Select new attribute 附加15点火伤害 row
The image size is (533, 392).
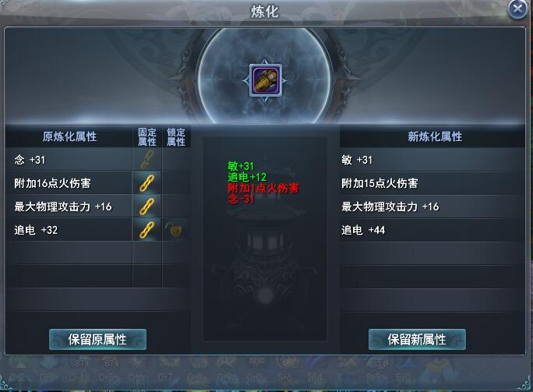click(432, 183)
